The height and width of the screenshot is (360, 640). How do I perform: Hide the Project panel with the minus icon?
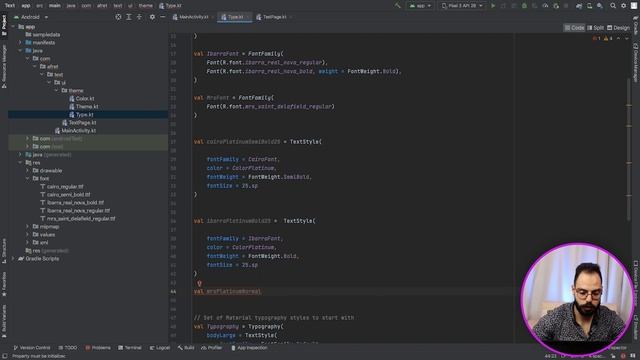[162, 17]
